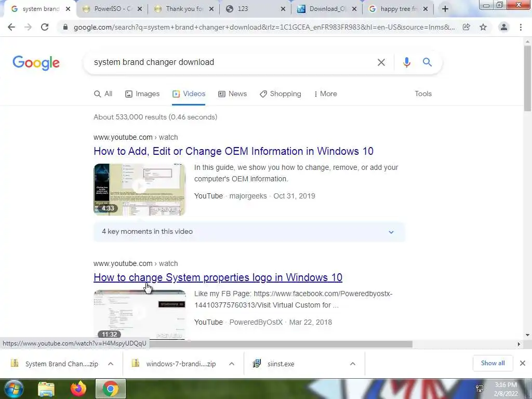Close the 'Thank you for' tab

point(211,9)
